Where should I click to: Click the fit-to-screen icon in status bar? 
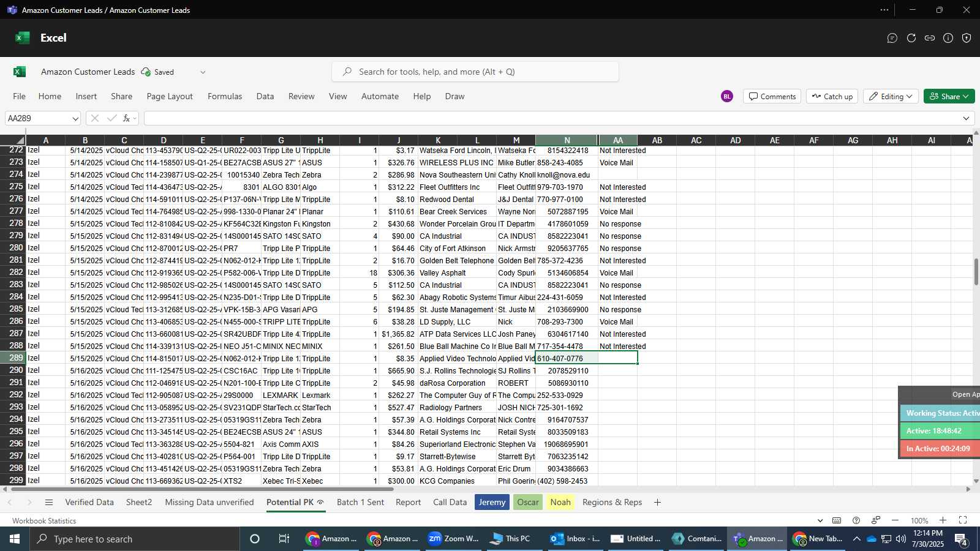963,520
